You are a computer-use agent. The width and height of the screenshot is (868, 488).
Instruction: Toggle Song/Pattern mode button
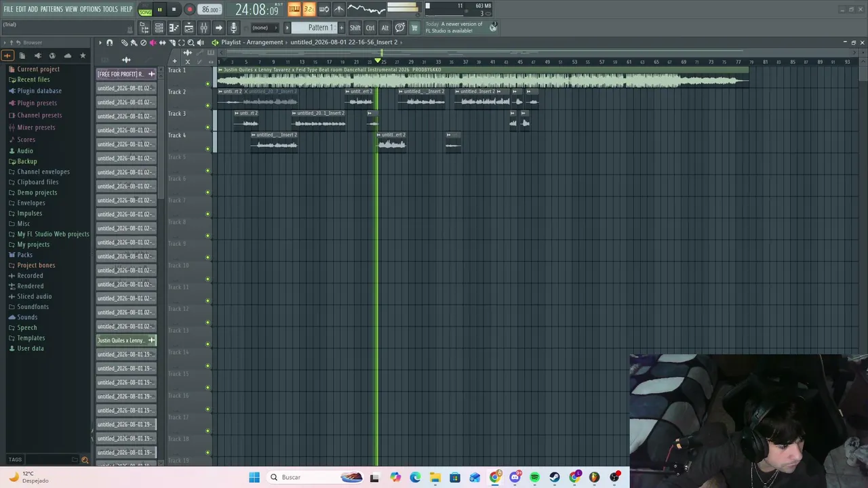click(x=145, y=9)
